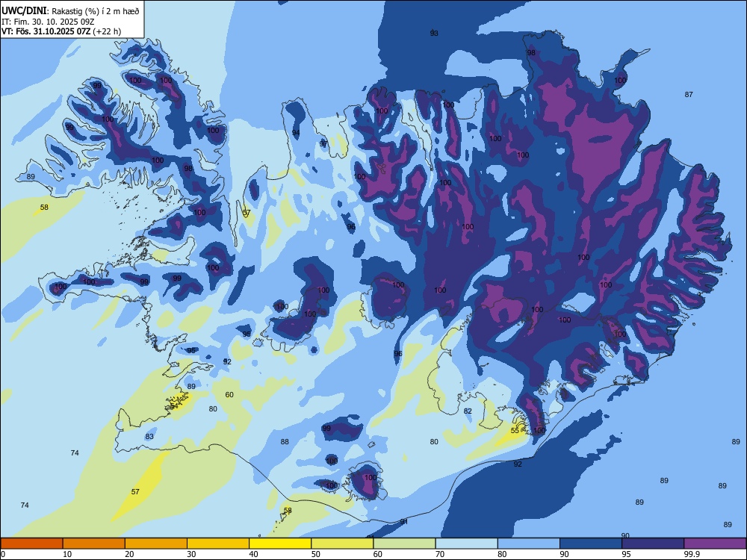
Task: Click the 80–90 light blue legend swatch
Action: (x=529, y=544)
